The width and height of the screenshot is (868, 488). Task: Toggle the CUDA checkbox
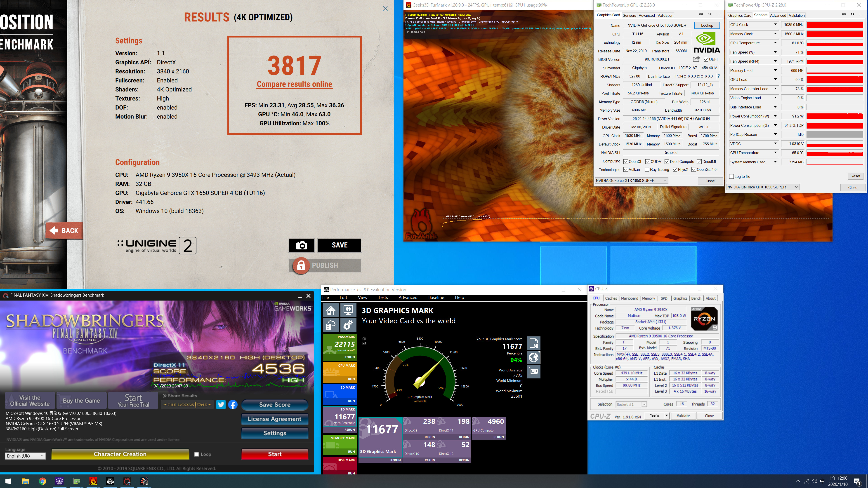648,162
